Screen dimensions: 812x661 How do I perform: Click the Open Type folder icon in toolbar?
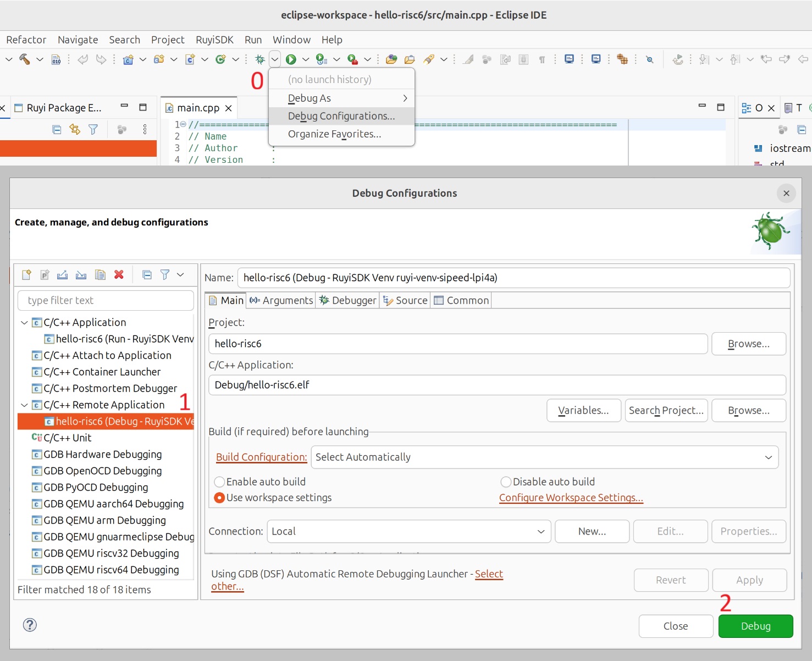(391, 59)
